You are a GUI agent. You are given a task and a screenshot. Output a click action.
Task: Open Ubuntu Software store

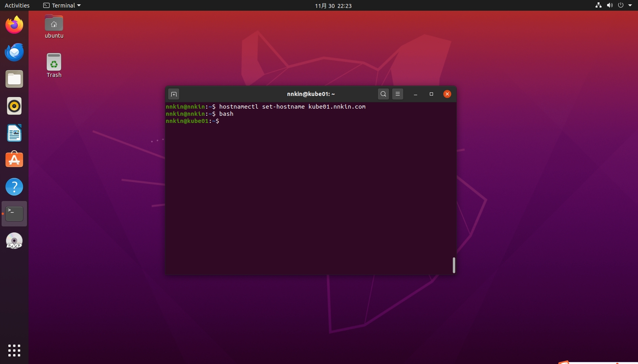[14, 160]
